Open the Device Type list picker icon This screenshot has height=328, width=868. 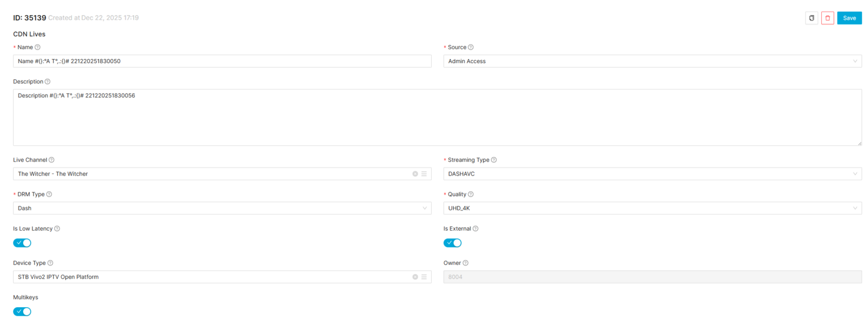click(424, 277)
